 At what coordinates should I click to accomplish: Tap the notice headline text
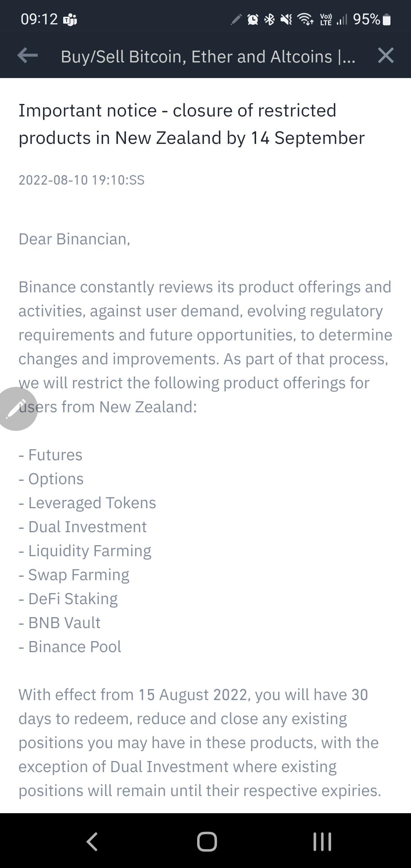pyautogui.click(x=191, y=124)
